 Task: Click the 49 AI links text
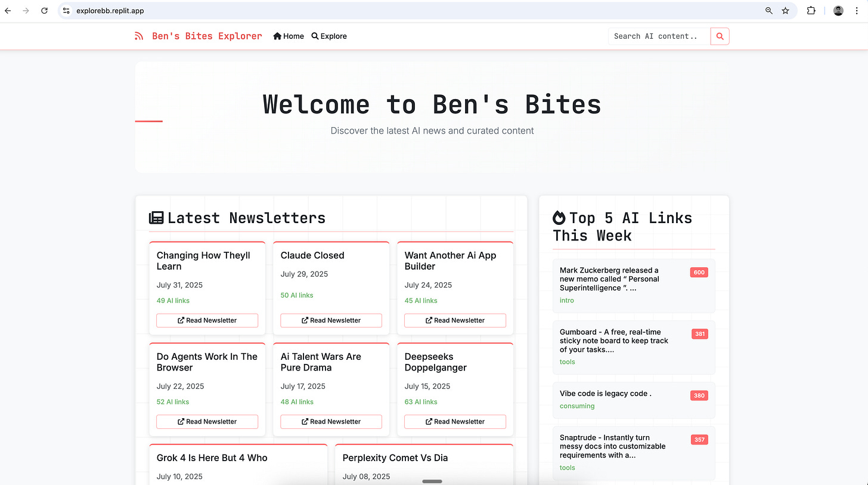(173, 301)
